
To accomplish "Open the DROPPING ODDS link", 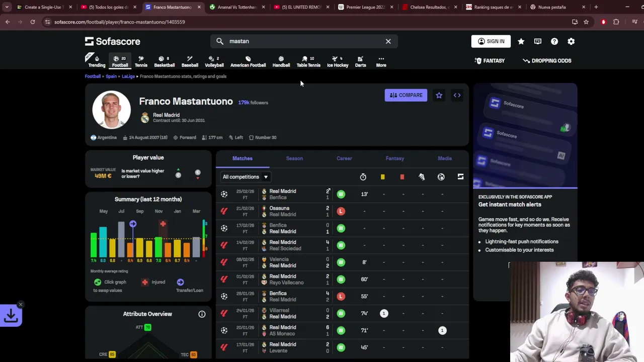I will 547,60.
